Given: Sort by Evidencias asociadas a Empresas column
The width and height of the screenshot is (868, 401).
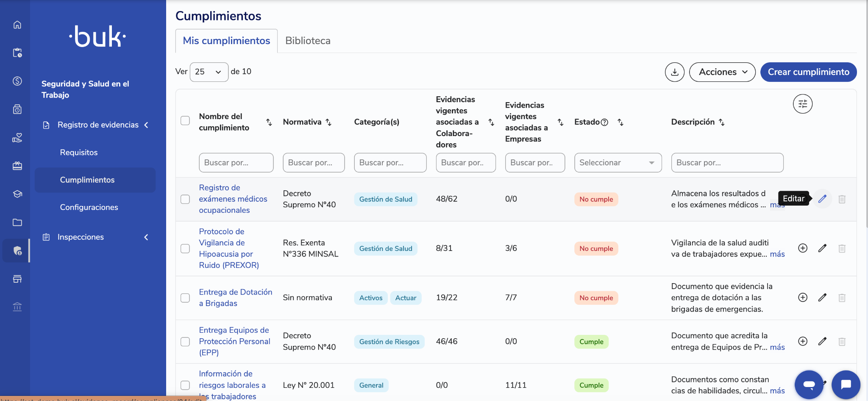Looking at the screenshot, I should [560, 122].
